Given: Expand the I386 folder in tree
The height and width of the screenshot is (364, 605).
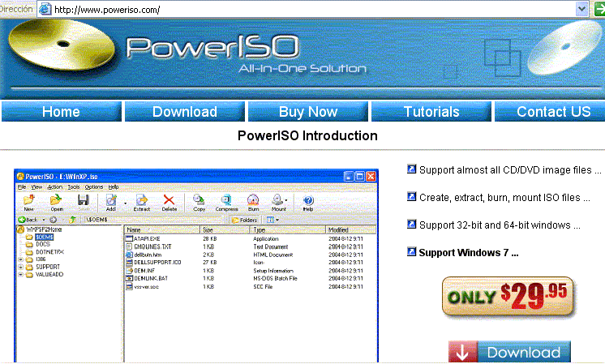Looking at the screenshot, I should coord(20,259).
